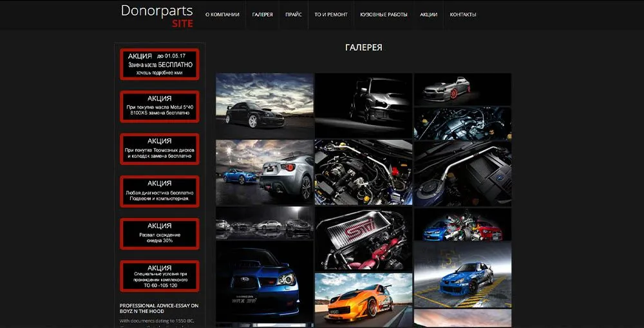Screen dimensions: 644x328
Task: Click the free oil change promo banner
Action: (159, 64)
